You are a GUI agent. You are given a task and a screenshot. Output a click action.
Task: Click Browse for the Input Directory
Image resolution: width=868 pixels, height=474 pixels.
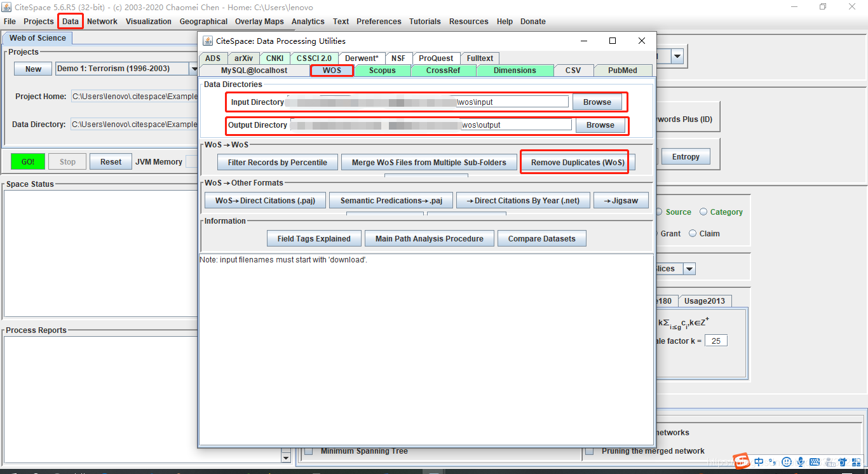(597, 102)
